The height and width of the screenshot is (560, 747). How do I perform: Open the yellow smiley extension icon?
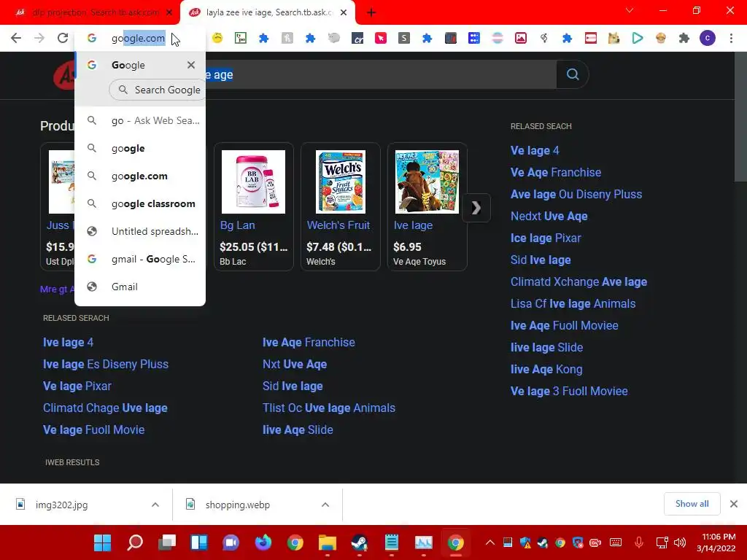(x=217, y=38)
